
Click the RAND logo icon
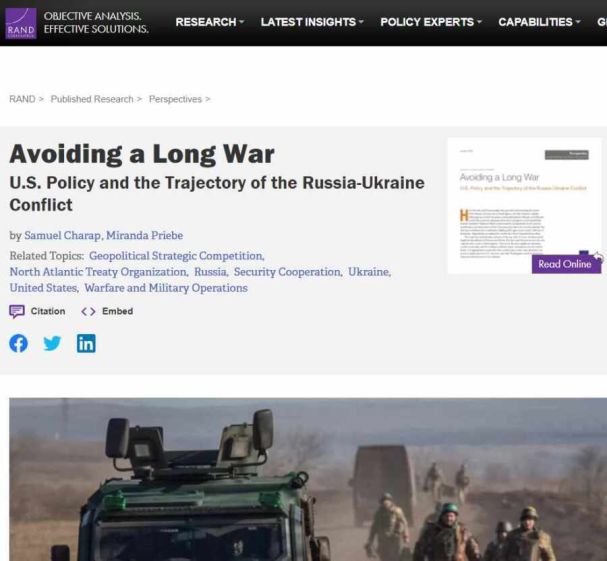tap(21, 23)
